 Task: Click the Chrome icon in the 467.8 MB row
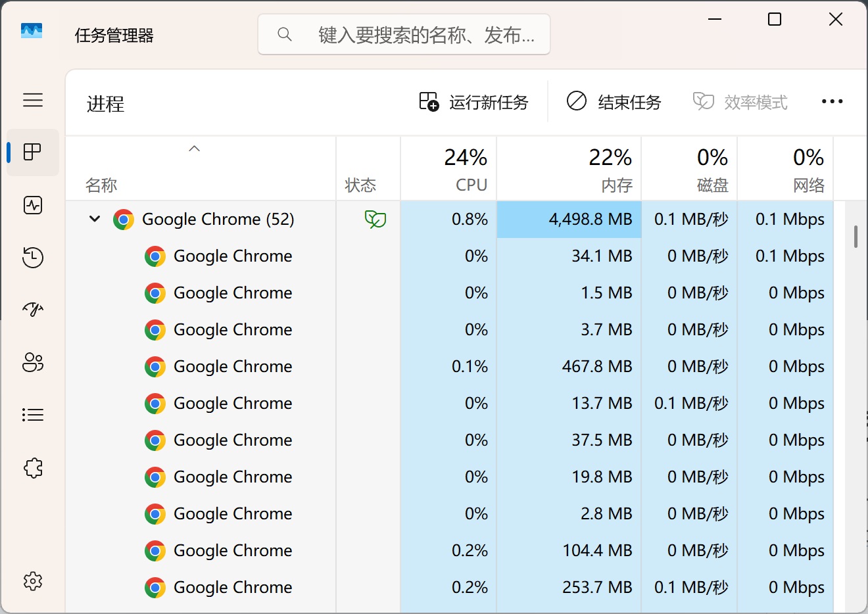pyautogui.click(x=155, y=367)
